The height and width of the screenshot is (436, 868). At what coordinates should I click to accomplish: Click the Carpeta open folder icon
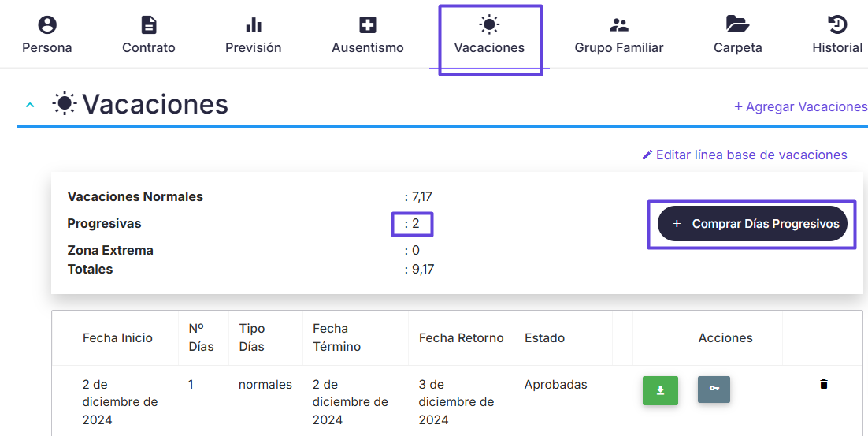(x=737, y=25)
